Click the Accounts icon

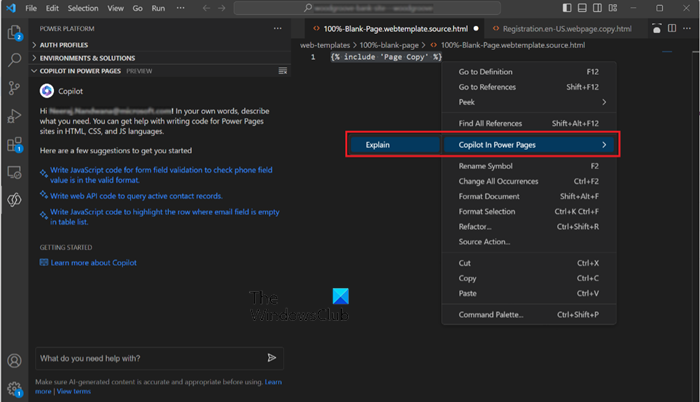coord(14,361)
